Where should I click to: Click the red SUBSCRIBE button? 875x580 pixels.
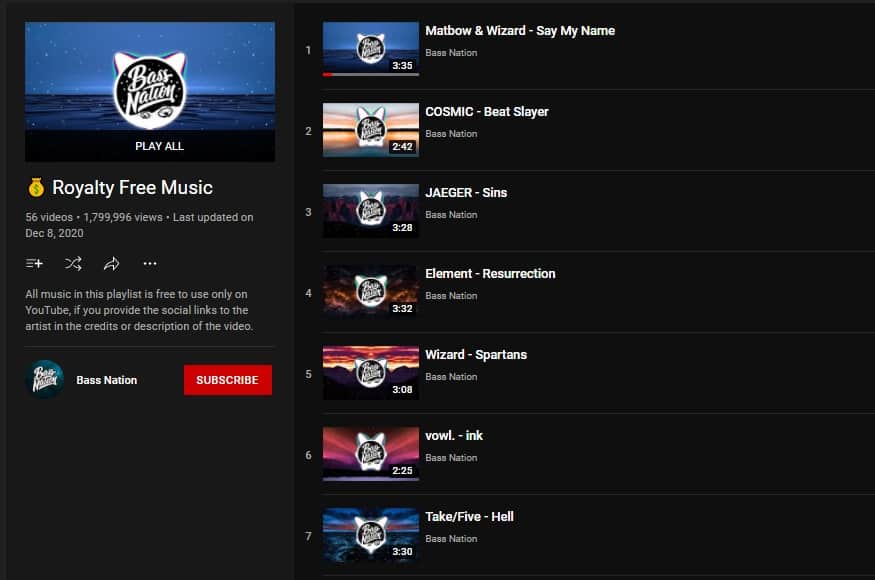228,380
